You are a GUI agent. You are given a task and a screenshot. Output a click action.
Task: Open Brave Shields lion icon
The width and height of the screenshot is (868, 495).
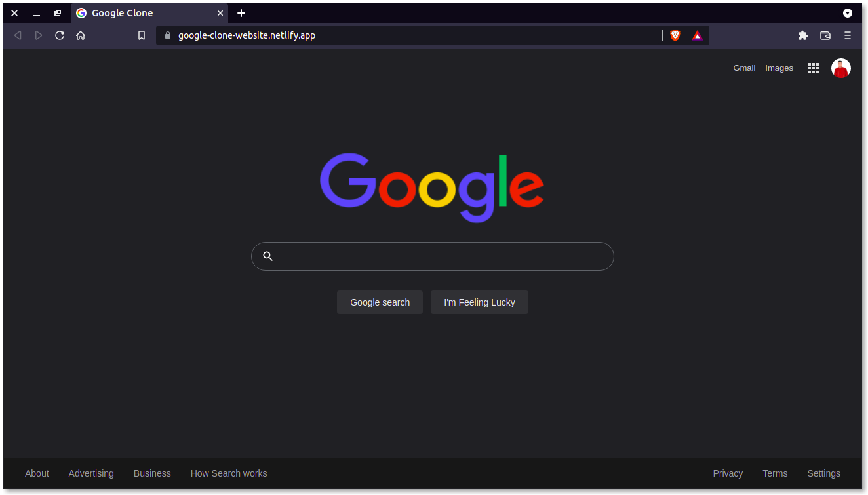pos(675,35)
